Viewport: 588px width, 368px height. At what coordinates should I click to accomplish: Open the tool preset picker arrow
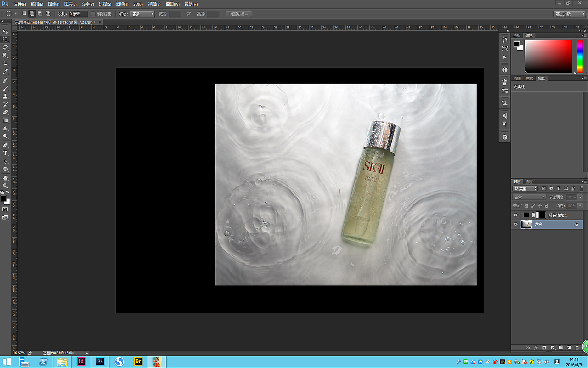point(15,14)
